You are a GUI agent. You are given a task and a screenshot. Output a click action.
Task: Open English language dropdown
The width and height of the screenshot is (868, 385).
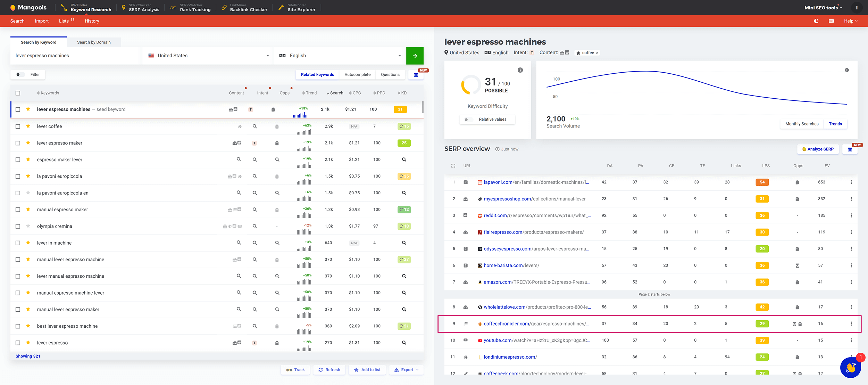[x=340, y=56]
